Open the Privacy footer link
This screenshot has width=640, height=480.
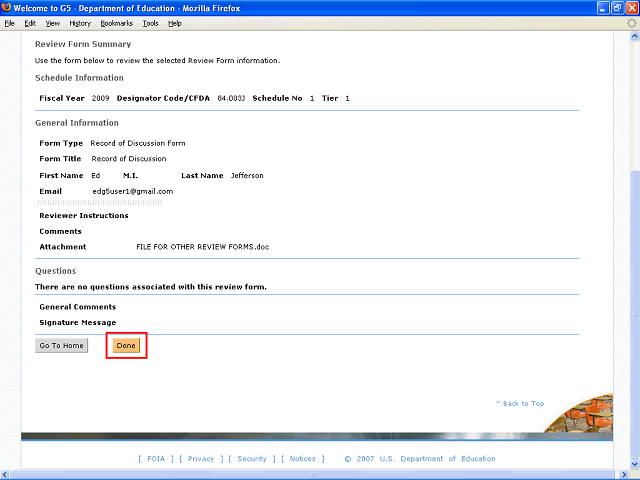(x=201, y=458)
